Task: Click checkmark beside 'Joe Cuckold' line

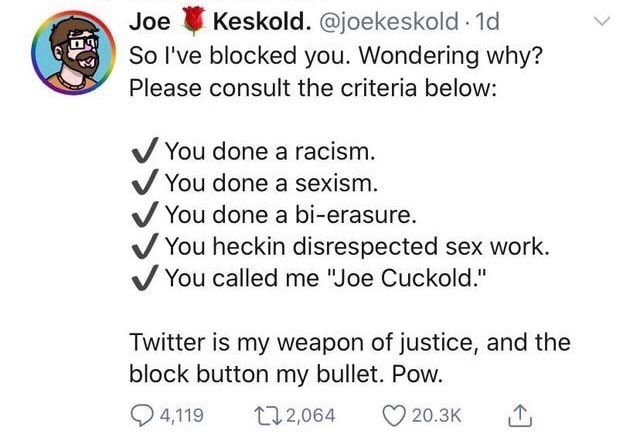Action: 143,277
